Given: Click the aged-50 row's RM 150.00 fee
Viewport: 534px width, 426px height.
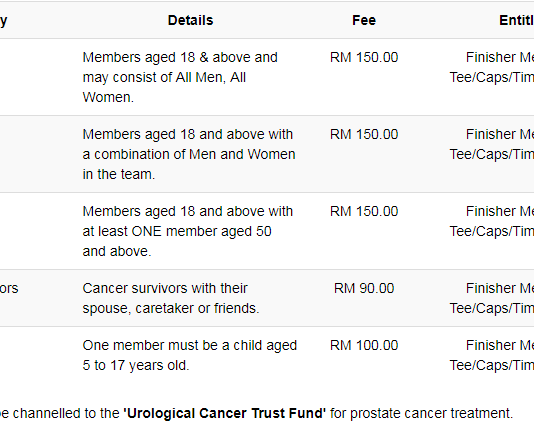Looking at the screenshot, I should coord(364,211).
